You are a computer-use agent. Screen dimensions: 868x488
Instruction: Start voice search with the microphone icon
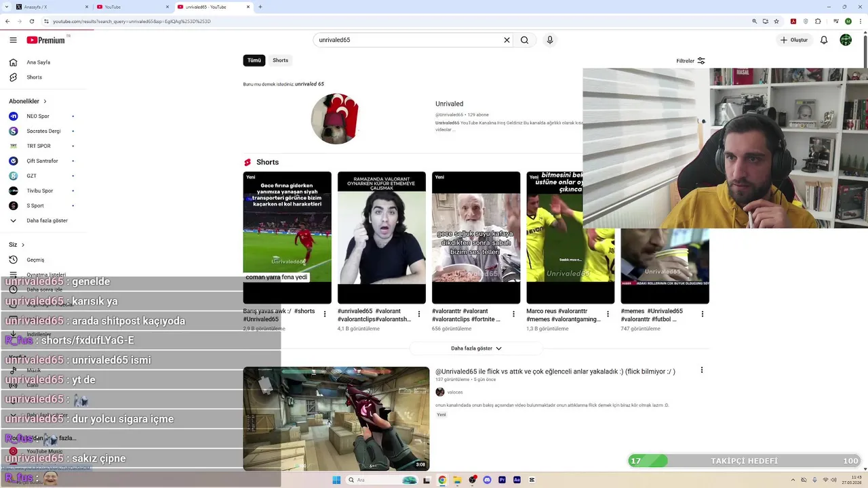tap(550, 40)
